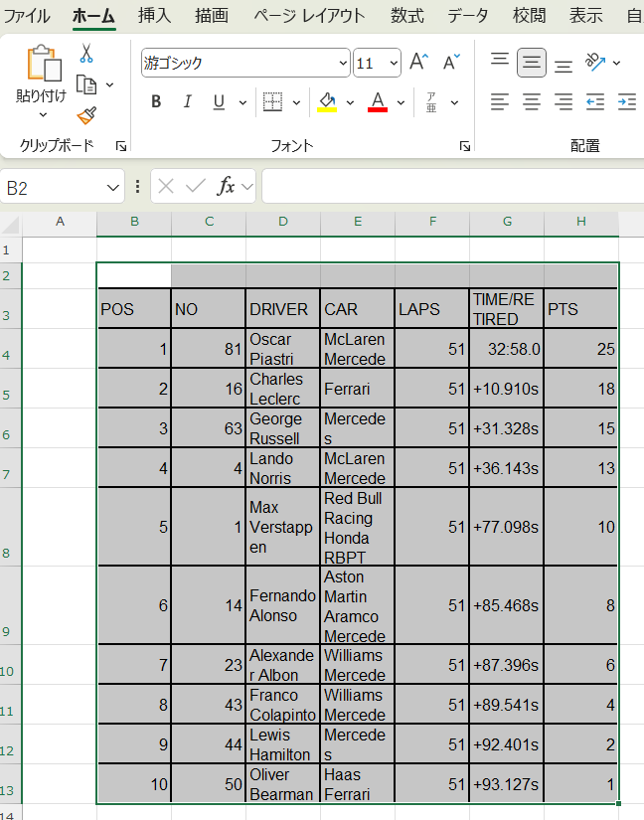Open Clipboard group dialog launcher
This screenshot has height=820, width=644.
(x=121, y=146)
